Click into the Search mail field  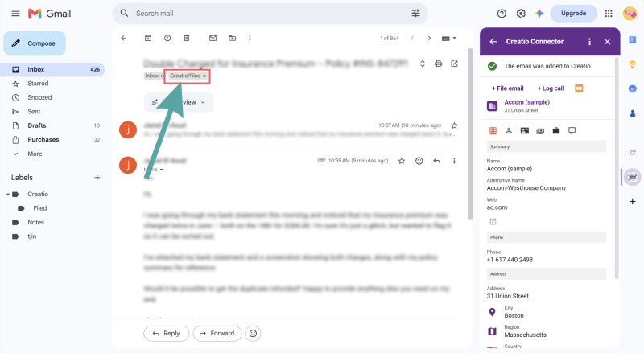[269, 14]
